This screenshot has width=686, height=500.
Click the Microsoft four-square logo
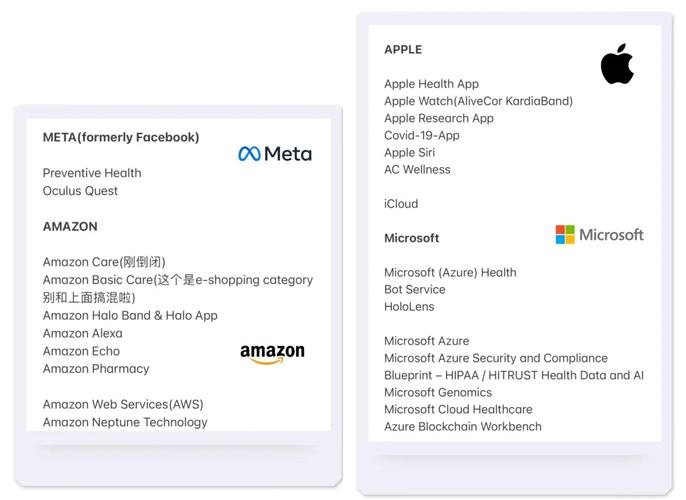click(565, 235)
